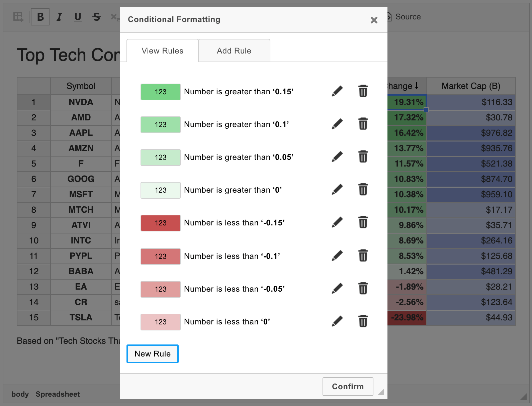Edit the 'greater than 0' rule

click(x=337, y=190)
